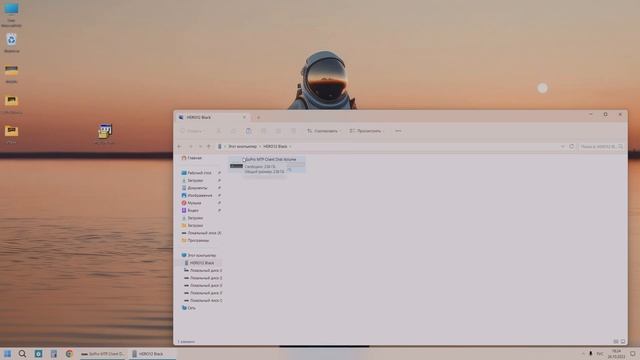Click HERO12 Black in the address breadcrumb
This screenshot has height=360, width=640.
pyautogui.click(x=275, y=147)
